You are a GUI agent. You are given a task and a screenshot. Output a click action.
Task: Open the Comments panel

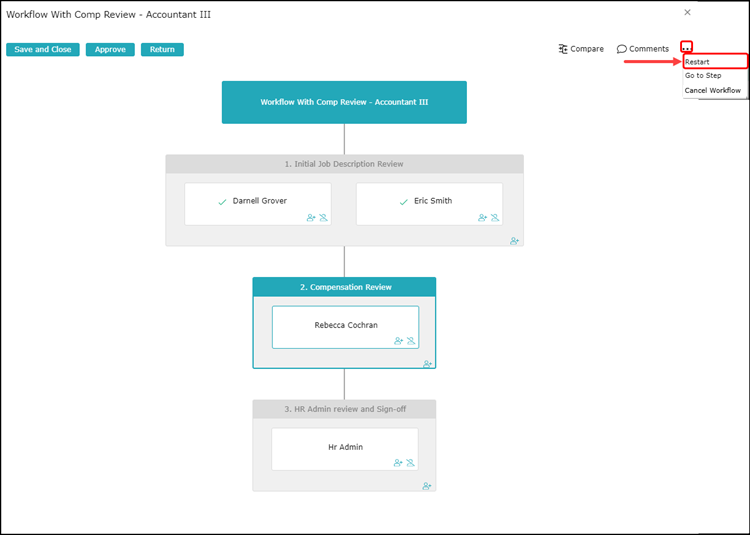pos(643,49)
